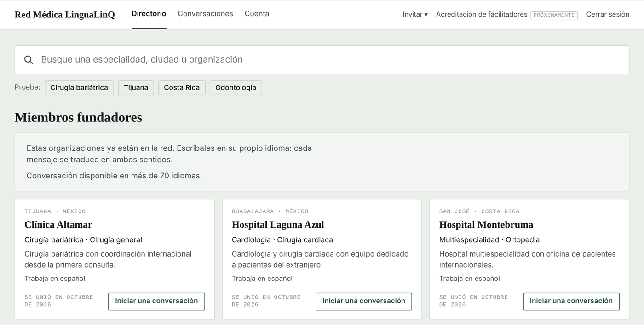Open the Hospital Montebruma card title
The height and width of the screenshot is (325, 644).
point(486,225)
